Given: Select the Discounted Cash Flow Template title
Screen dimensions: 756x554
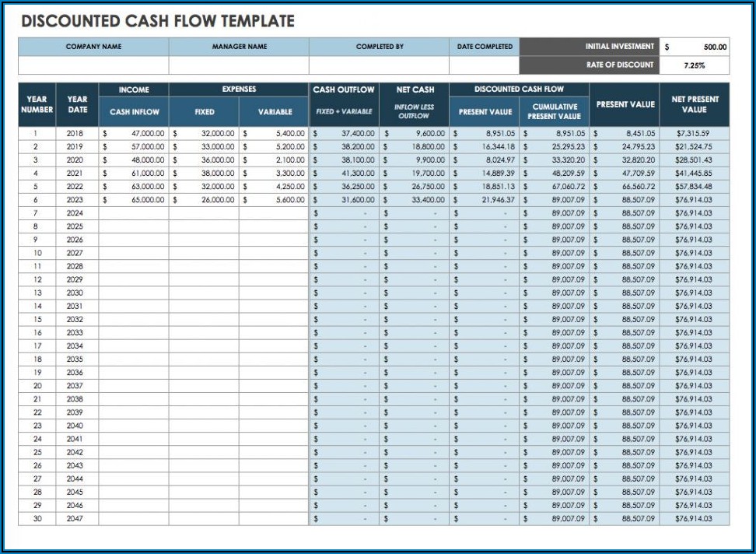Looking at the screenshot, I should pos(158,21).
